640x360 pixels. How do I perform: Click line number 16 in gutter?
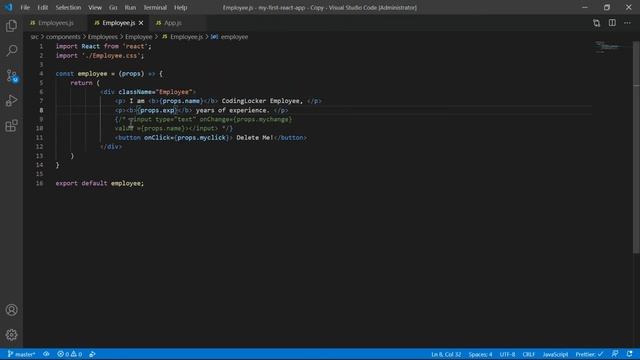[39, 183]
